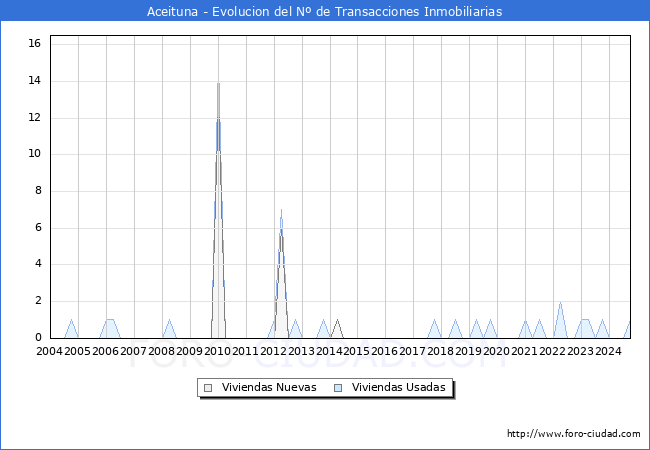The width and height of the screenshot is (650, 450).
Task: Click the 2016 x-axis label
Action: (x=384, y=351)
